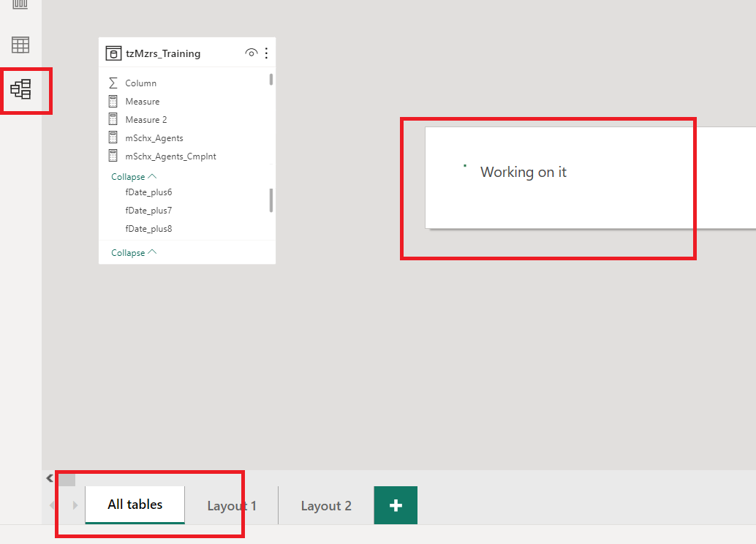Screen dimensions: 756x544
Task: Select the fDate_plus7 field
Action: pyautogui.click(x=148, y=211)
